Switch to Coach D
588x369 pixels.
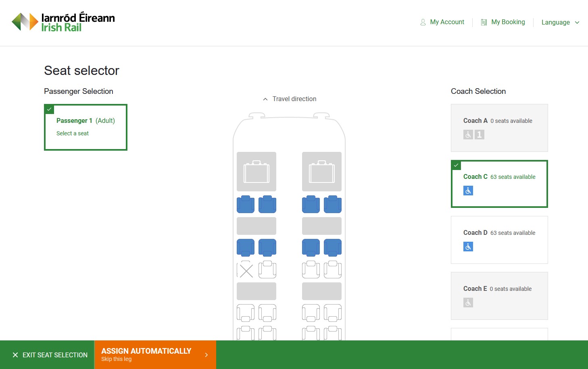click(x=499, y=240)
